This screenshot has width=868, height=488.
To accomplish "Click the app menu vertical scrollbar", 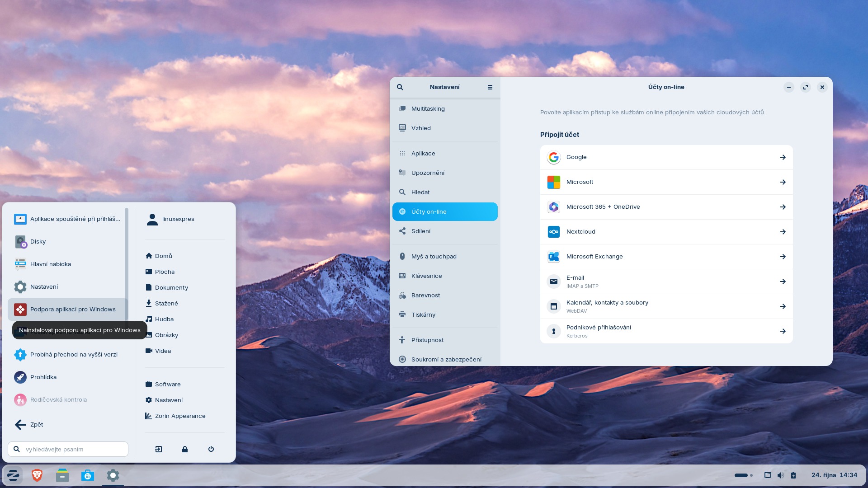I will [x=127, y=262].
